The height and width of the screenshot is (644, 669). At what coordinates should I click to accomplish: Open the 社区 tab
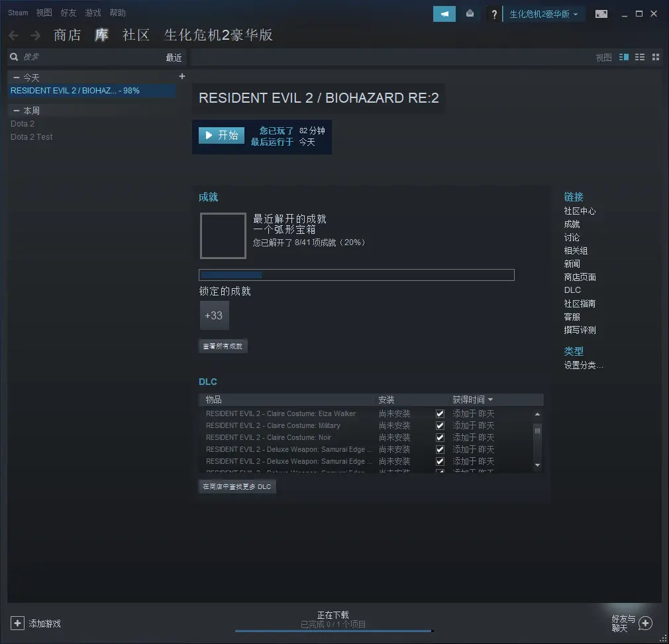[136, 35]
